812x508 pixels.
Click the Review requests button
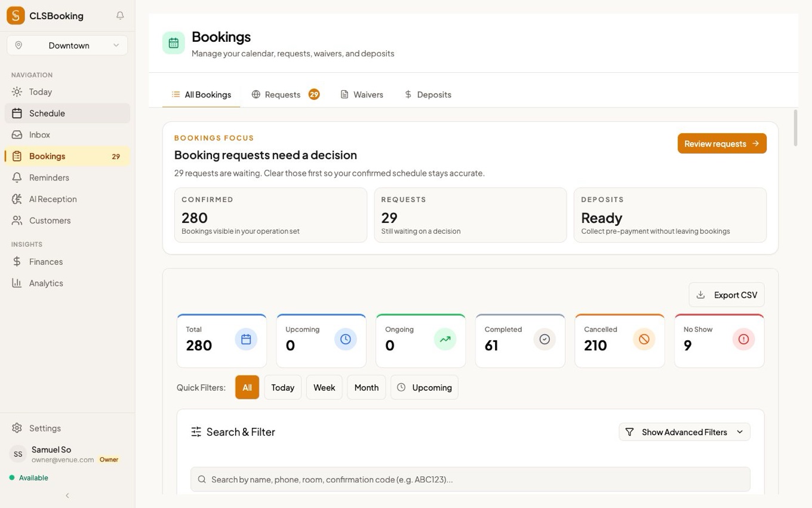point(722,143)
